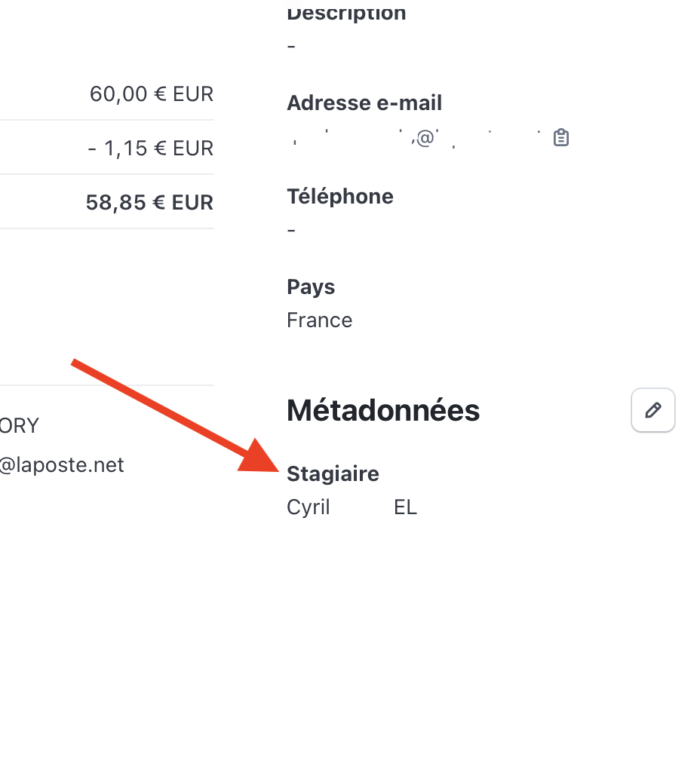Screen dimensions: 700x769
Task: Select the Téléphone field label
Action: (340, 197)
